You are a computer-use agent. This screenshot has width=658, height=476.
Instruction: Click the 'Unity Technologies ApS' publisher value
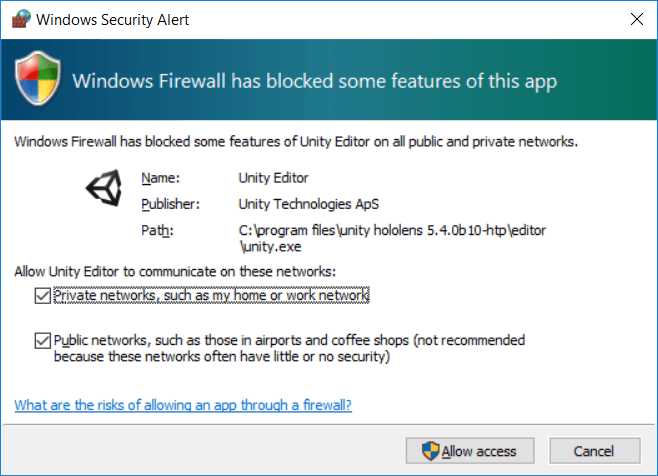tap(309, 204)
